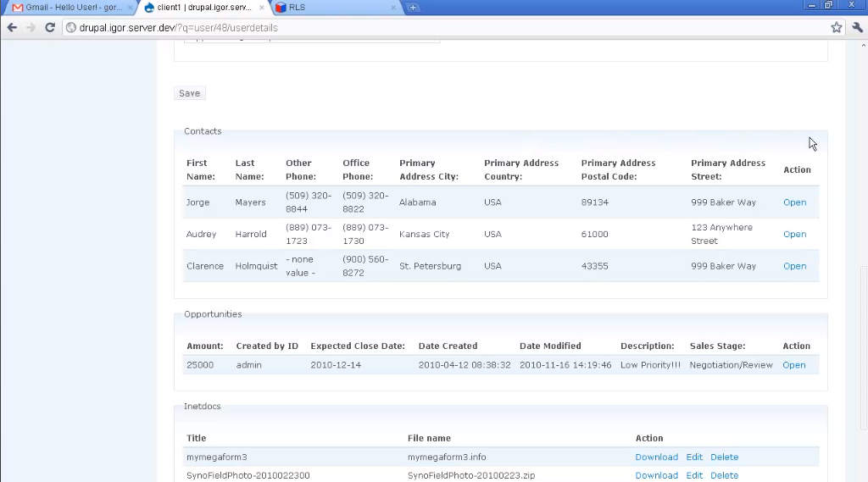Switch to the client1 drupal tab

tap(203, 7)
